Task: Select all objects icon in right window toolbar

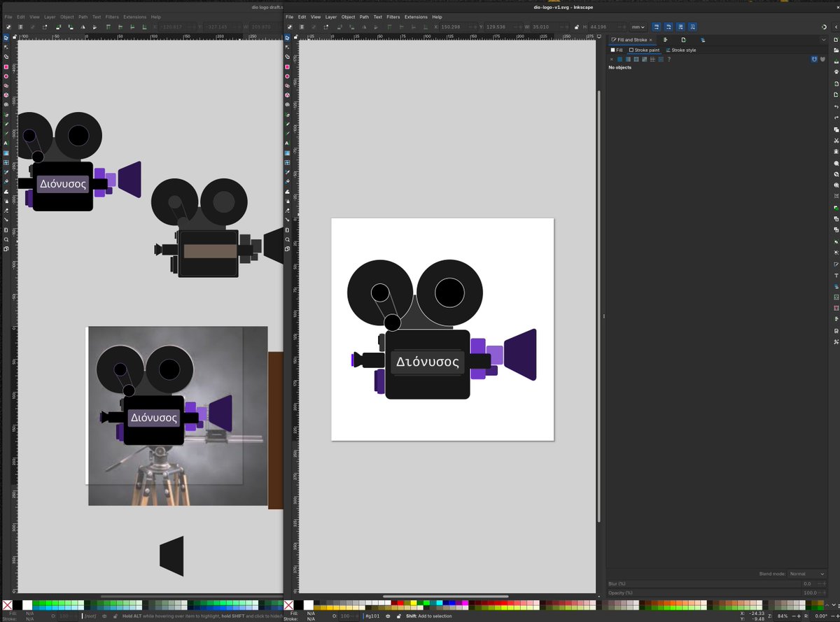Action: 290,27
